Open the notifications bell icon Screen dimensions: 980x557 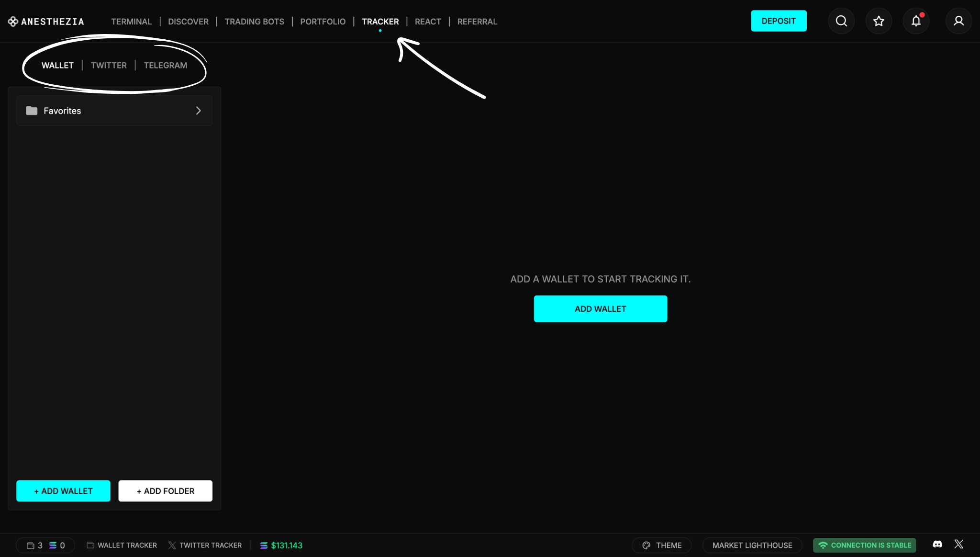[x=916, y=21]
